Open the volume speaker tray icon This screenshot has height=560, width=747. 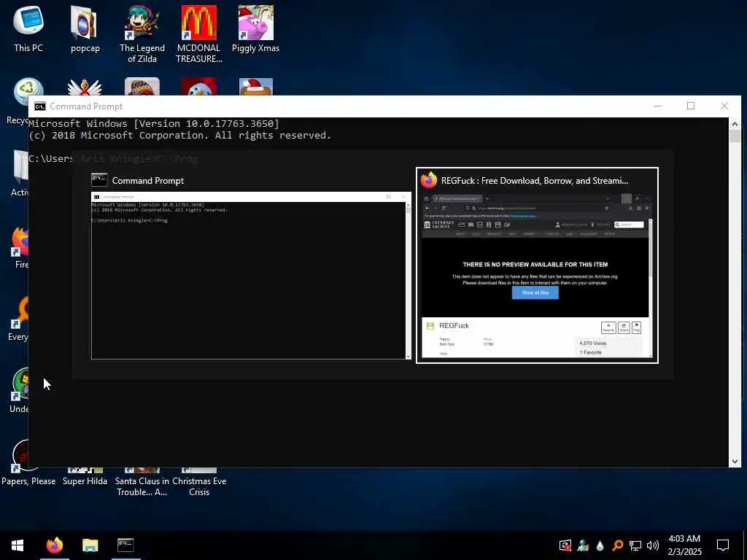[x=653, y=545]
